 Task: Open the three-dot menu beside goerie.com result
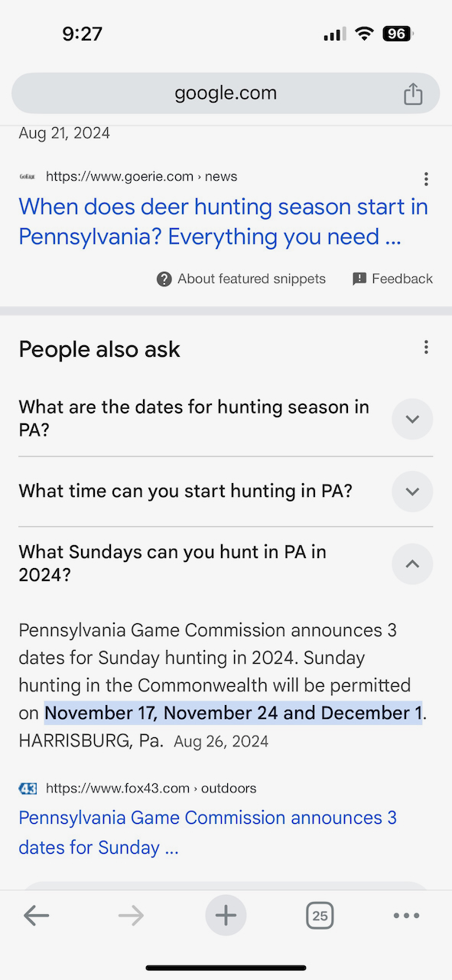pyautogui.click(x=426, y=179)
